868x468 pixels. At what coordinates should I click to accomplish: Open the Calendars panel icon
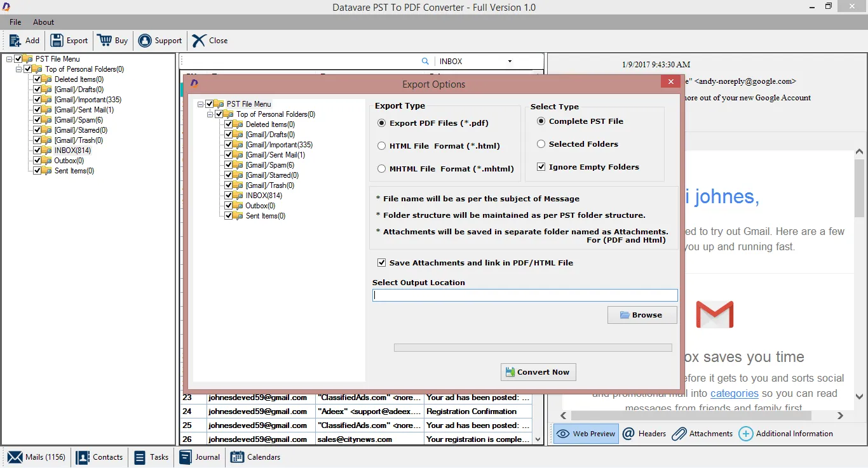point(237,457)
